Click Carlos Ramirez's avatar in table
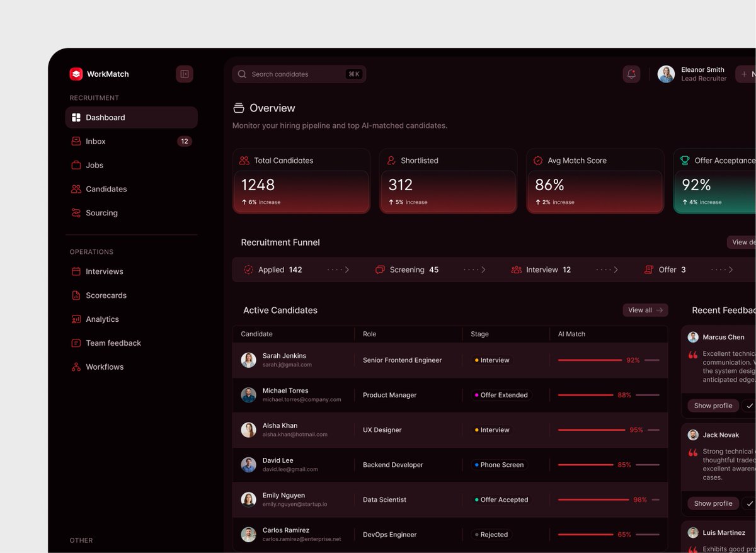 [x=248, y=535]
